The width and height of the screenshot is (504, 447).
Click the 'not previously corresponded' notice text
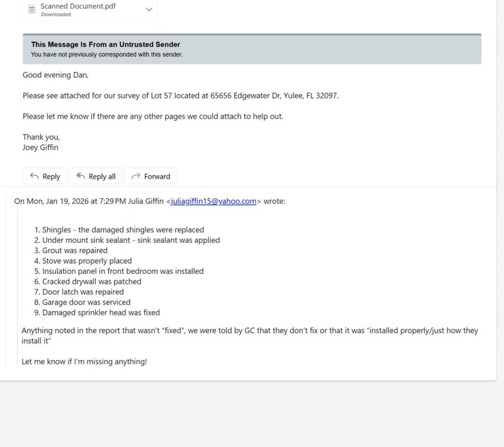[x=106, y=55]
